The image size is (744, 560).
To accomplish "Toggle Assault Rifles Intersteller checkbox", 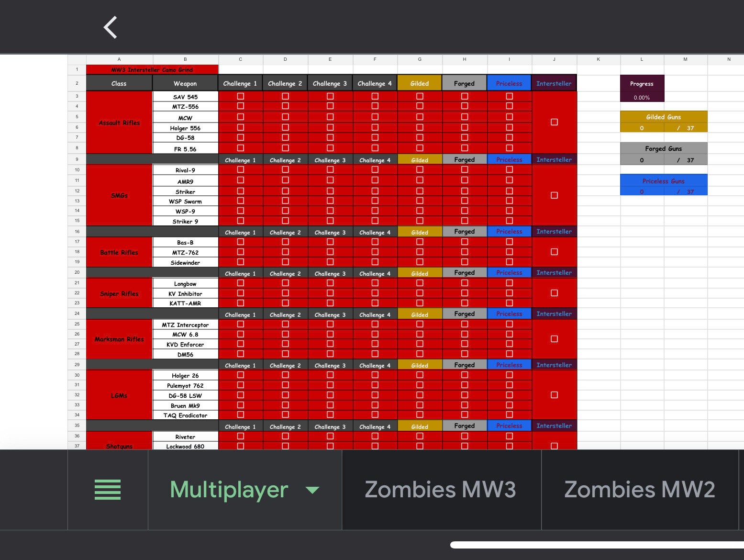I will 554,122.
